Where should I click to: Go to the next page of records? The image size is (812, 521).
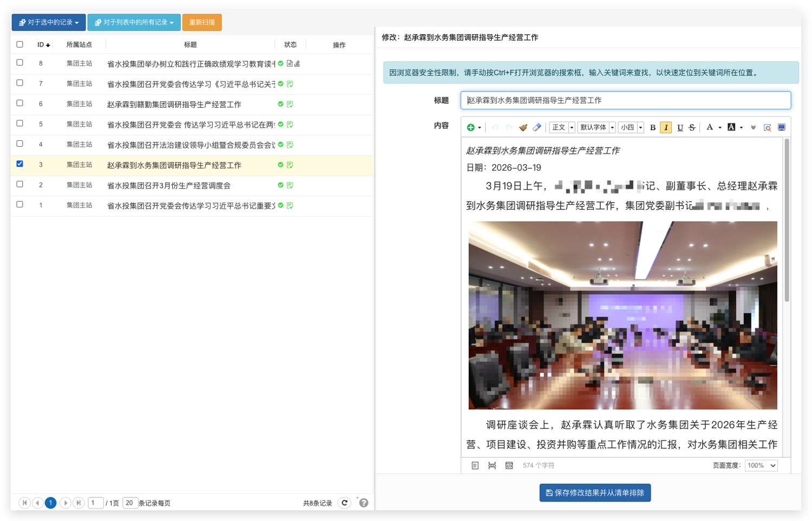65,503
